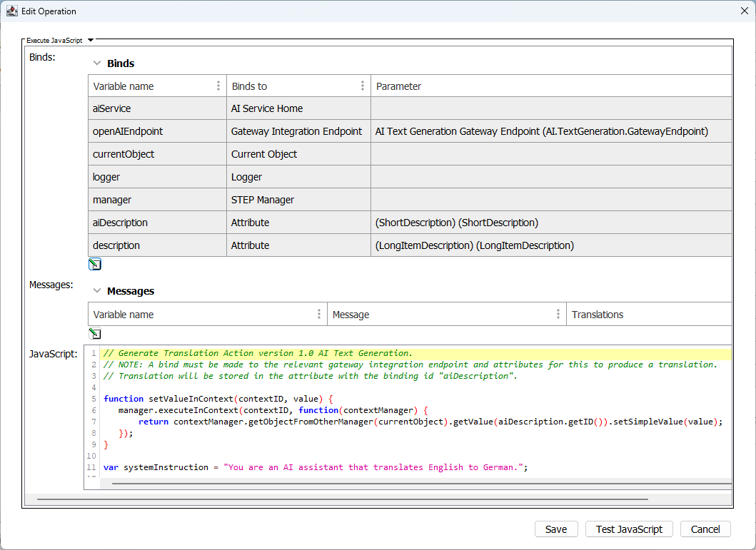
Task: Click the edit icon below the Binds table
Action: point(95,265)
